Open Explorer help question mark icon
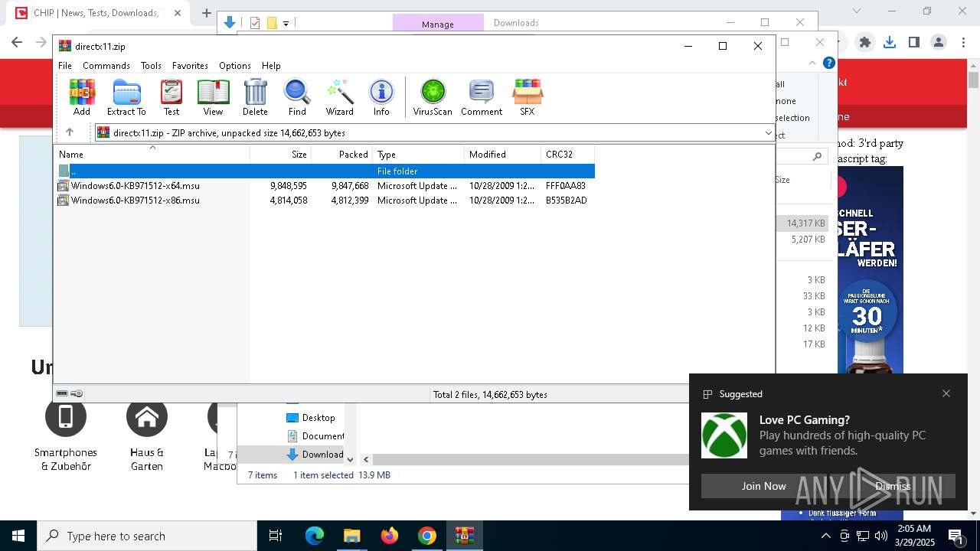Viewport: 980px width, 551px height. pyautogui.click(x=828, y=63)
